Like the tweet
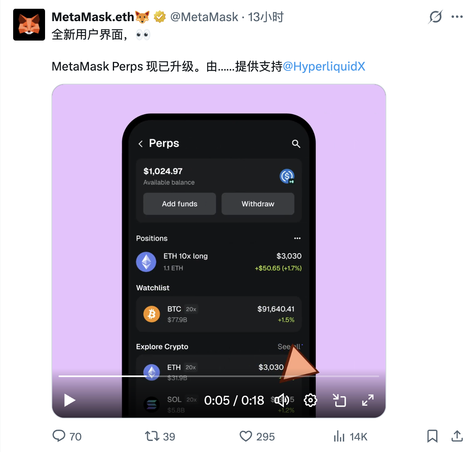476x452 pixels. [257, 436]
